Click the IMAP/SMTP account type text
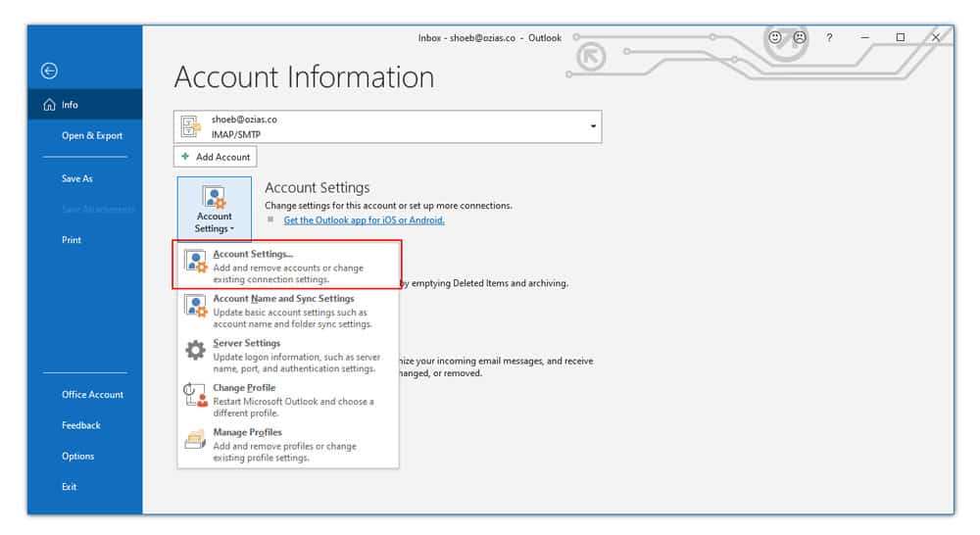 pos(235,134)
